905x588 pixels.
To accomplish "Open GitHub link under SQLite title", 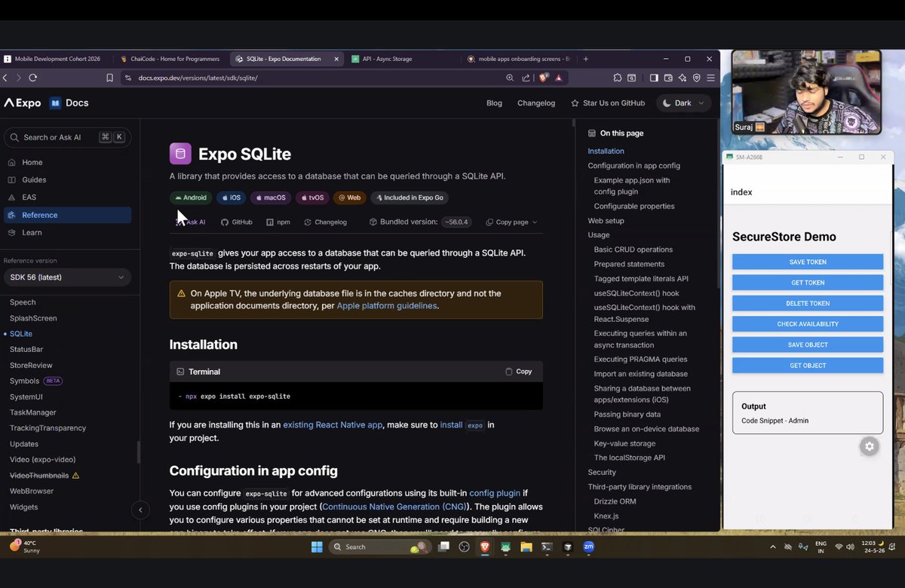I will pos(237,222).
